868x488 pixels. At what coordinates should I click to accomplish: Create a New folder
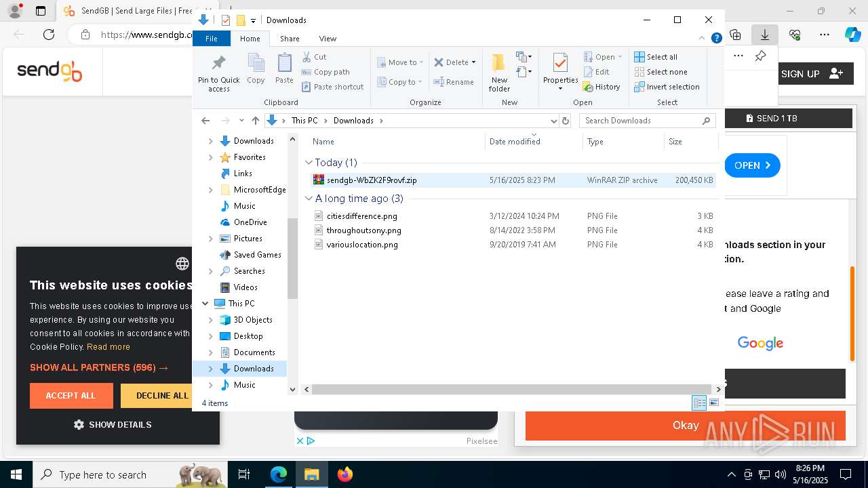point(499,73)
